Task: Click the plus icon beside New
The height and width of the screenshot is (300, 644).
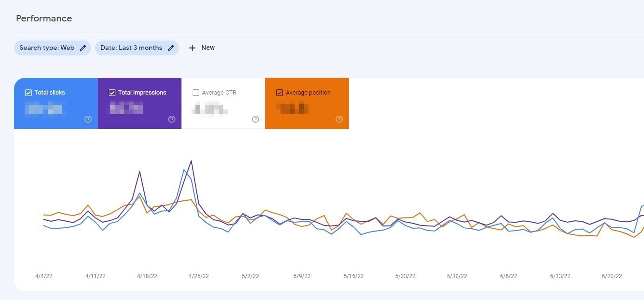Action: click(x=192, y=48)
